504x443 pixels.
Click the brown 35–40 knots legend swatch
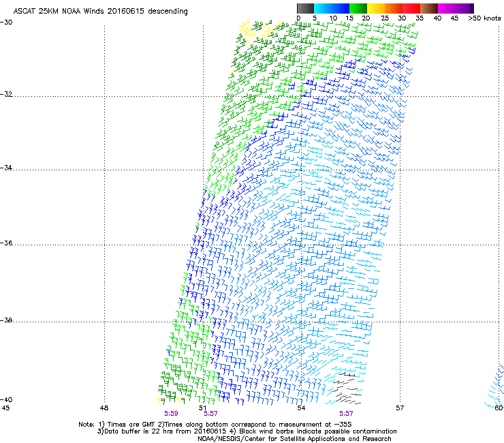(429, 8)
